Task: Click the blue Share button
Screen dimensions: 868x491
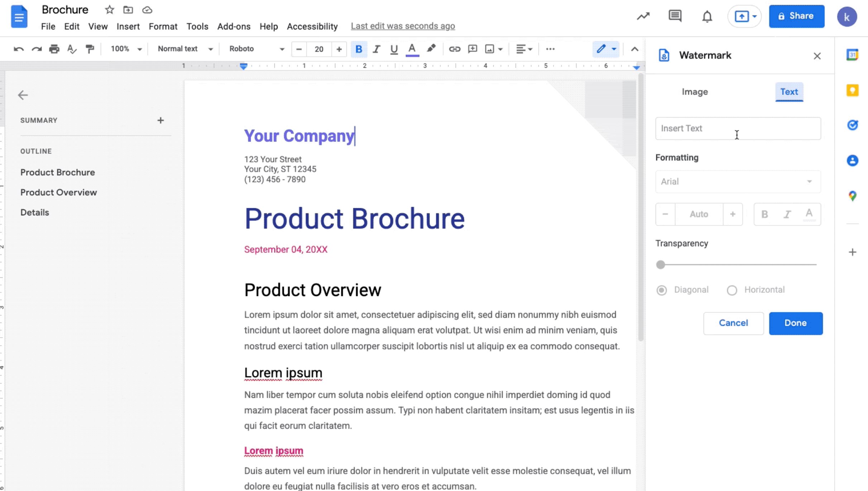Action: tap(796, 16)
